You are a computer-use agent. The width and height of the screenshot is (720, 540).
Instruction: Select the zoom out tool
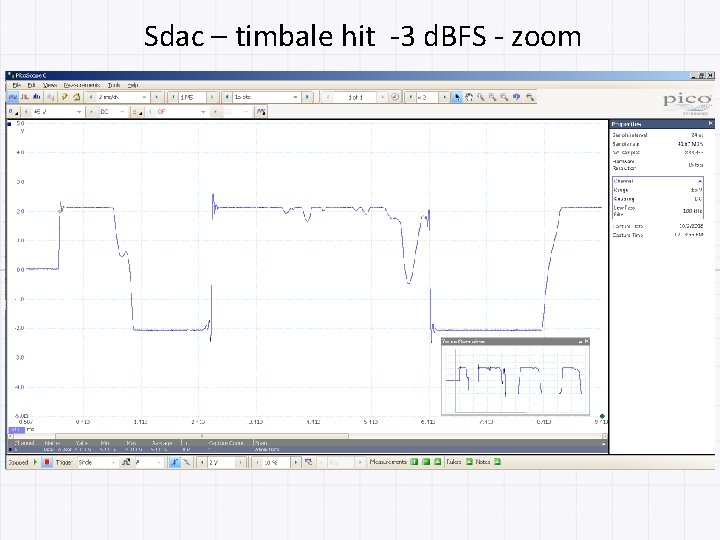tap(505, 97)
